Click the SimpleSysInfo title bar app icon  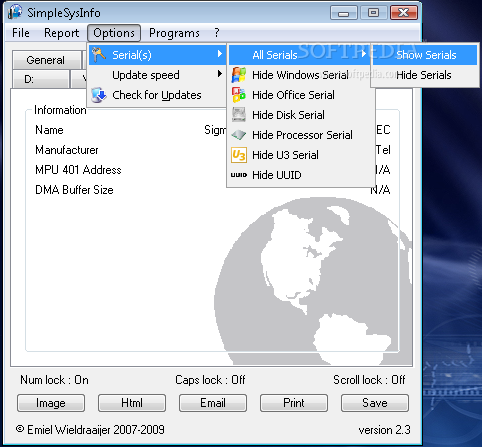pyautogui.click(x=15, y=13)
